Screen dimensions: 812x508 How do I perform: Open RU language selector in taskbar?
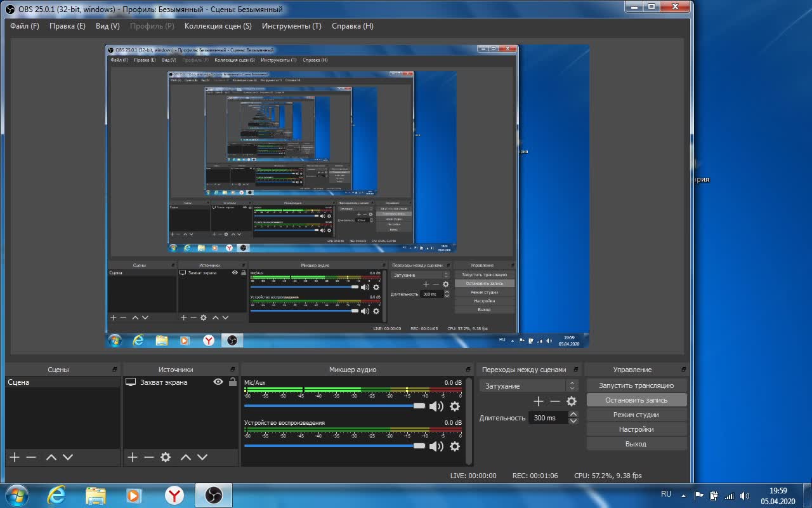click(x=666, y=493)
